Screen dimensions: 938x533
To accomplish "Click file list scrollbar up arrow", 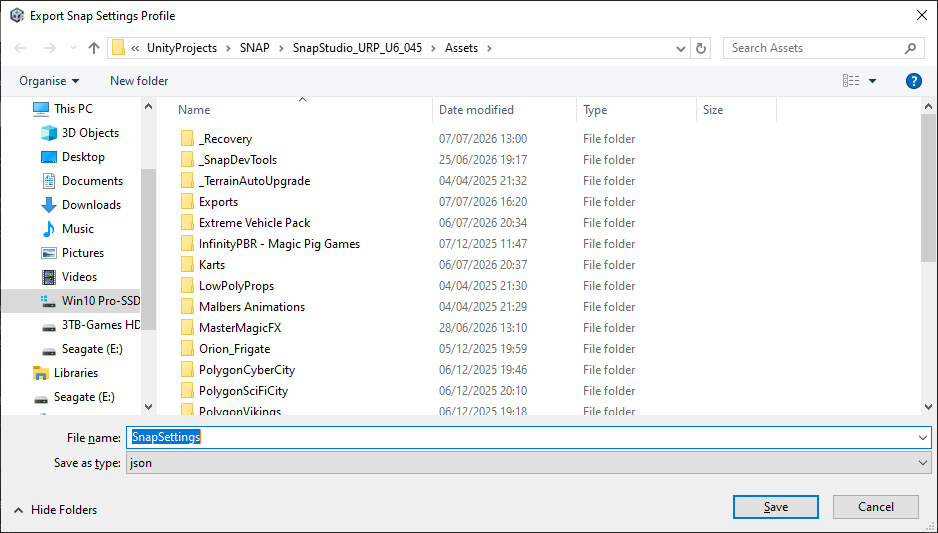I will click(928, 106).
